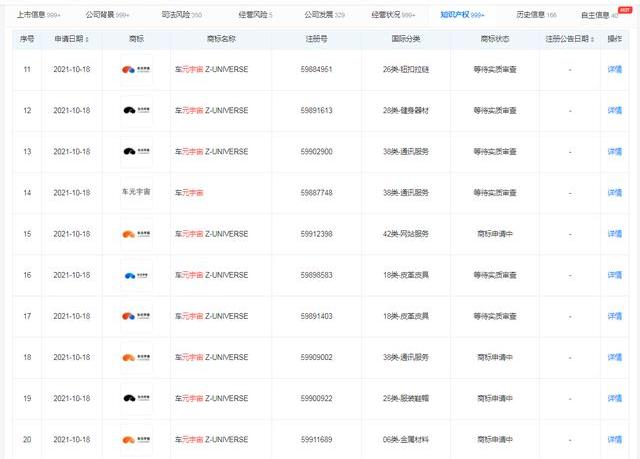Click 38类-通讯服务 in row 13
Viewport: 640px width, 459px height.
[x=406, y=151]
